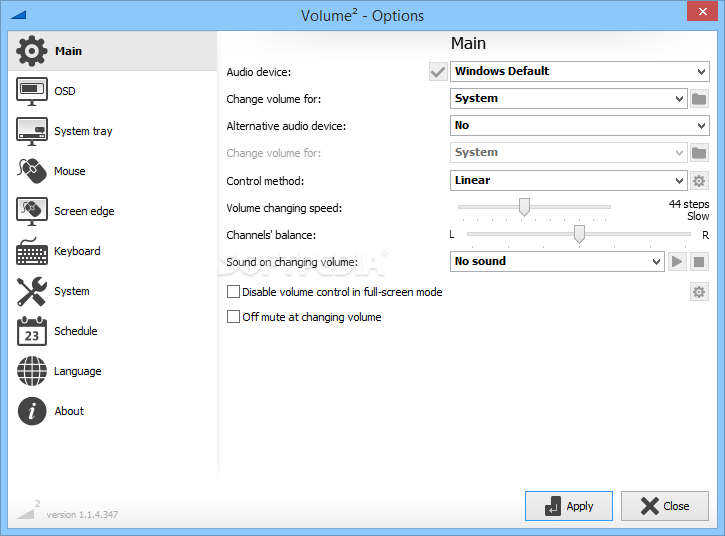
Task: Open the first Change volume for System dropdown
Action: pyautogui.click(x=569, y=99)
